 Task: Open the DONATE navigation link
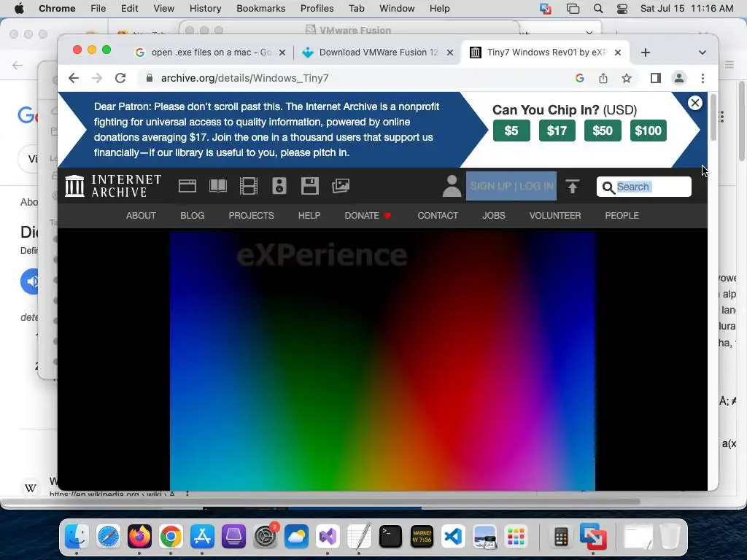[368, 216]
